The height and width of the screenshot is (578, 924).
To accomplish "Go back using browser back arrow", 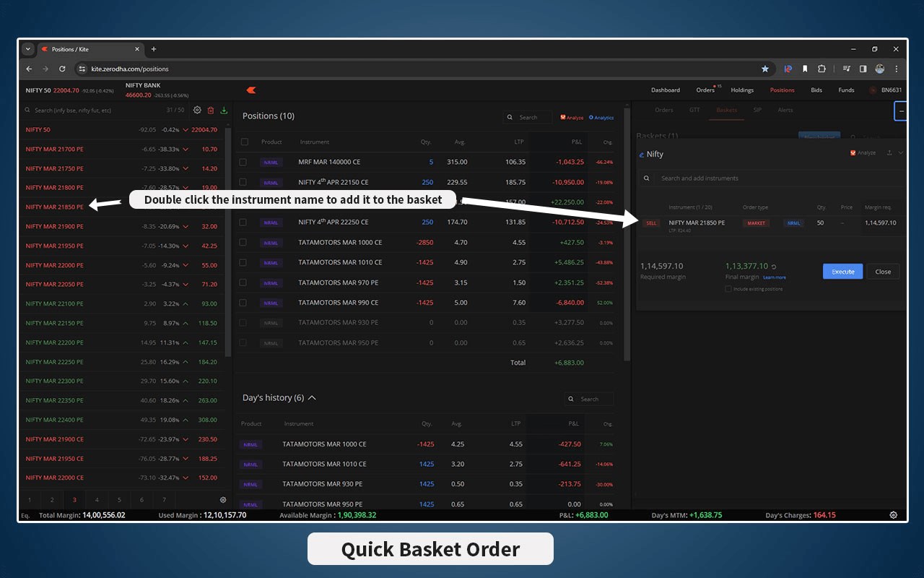I will click(29, 69).
